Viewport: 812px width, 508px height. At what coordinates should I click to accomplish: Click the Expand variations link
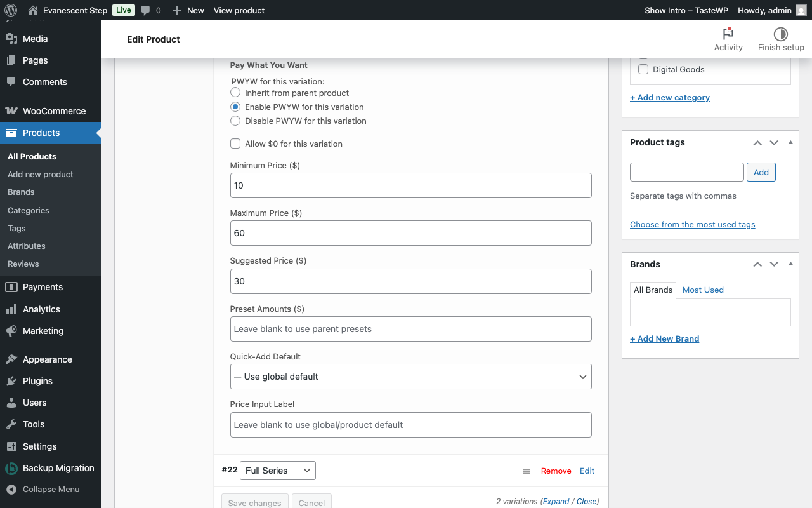556,501
